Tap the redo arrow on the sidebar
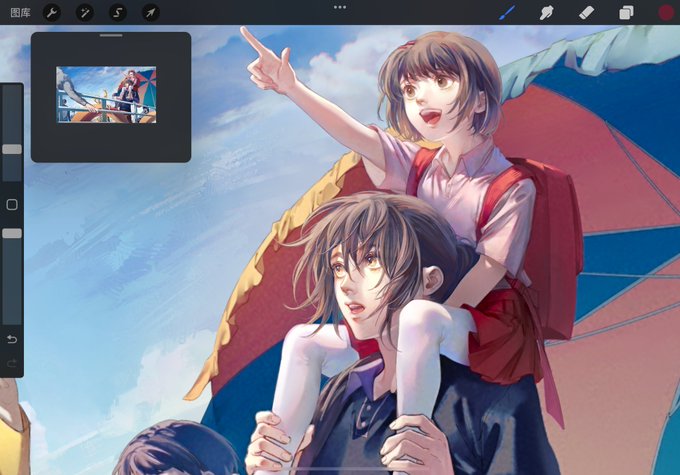 (x=12, y=363)
